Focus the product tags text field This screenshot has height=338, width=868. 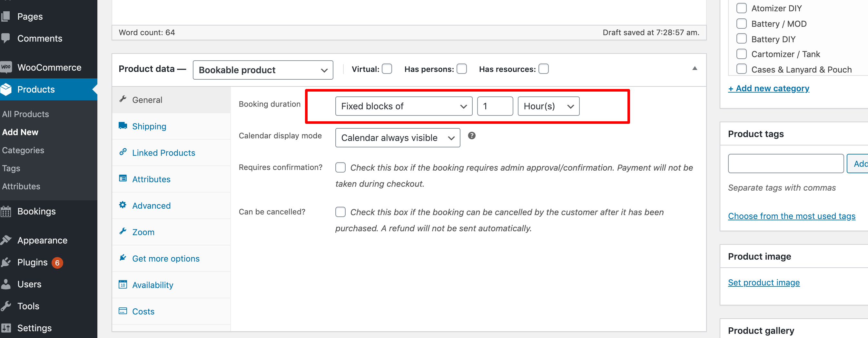786,164
